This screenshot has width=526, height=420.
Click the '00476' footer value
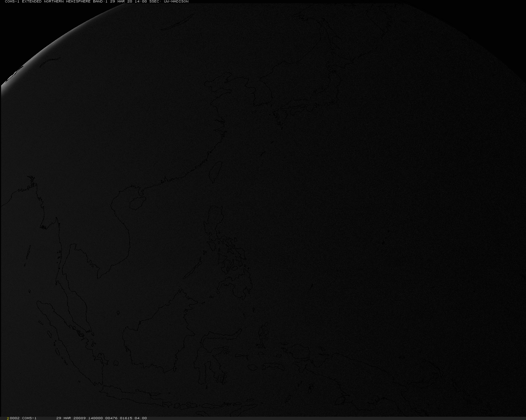(x=111, y=418)
